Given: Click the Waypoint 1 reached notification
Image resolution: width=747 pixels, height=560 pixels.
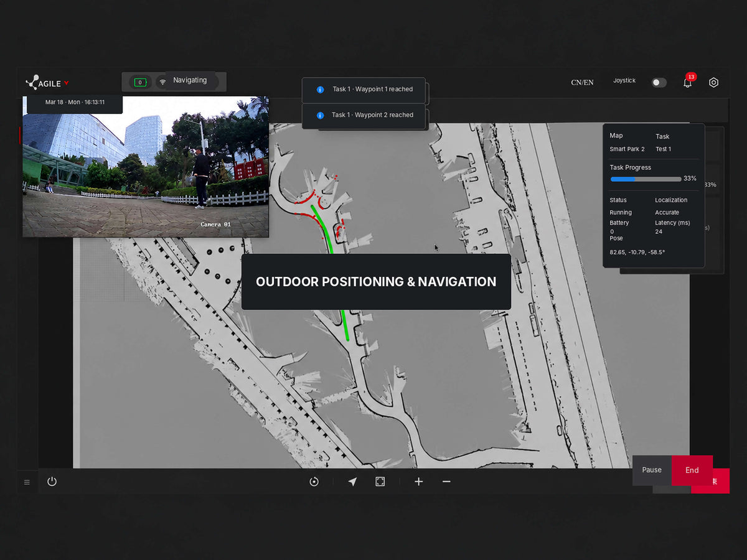Looking at the screenshot, I should [x=364, y=90].
